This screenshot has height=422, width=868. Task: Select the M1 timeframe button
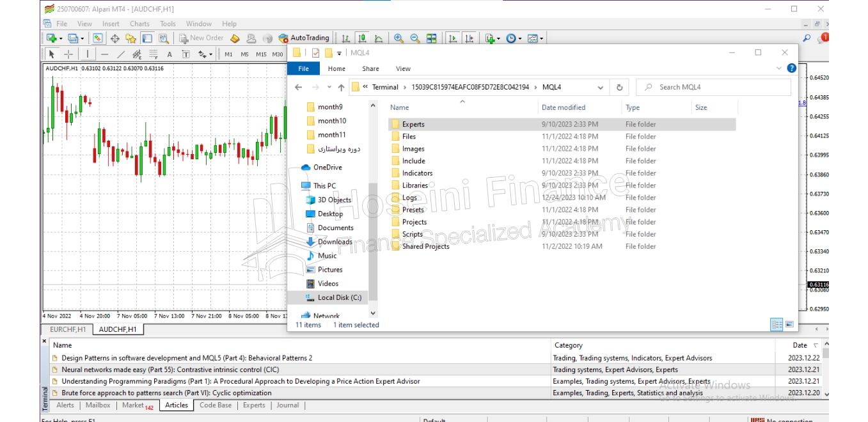[x=228, y=54]
